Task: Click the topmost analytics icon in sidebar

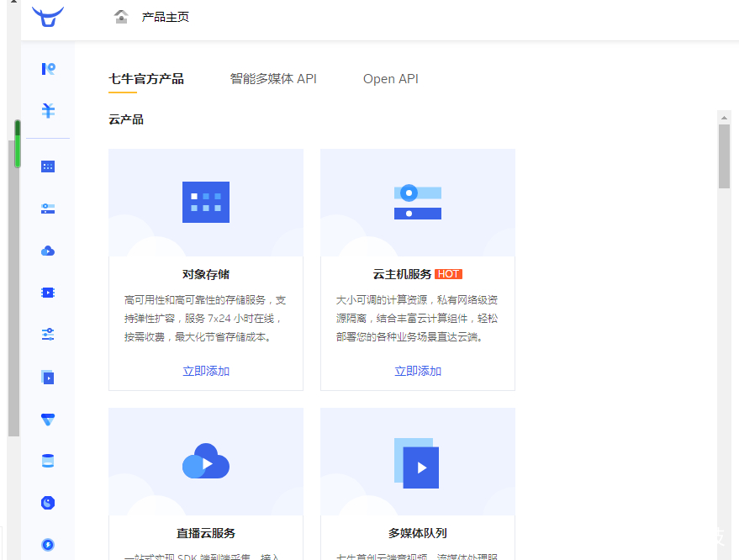Action: pyautogui.click(x=48, y=69)
